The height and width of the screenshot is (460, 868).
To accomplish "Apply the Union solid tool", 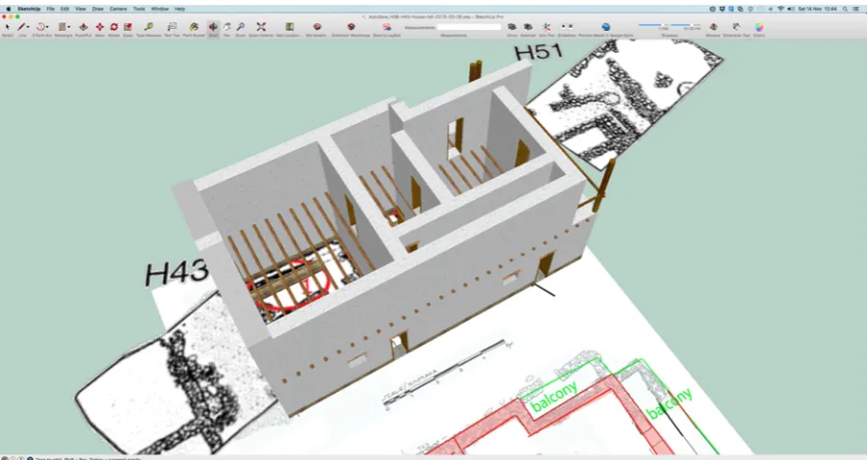I will [x=513, y=27].
